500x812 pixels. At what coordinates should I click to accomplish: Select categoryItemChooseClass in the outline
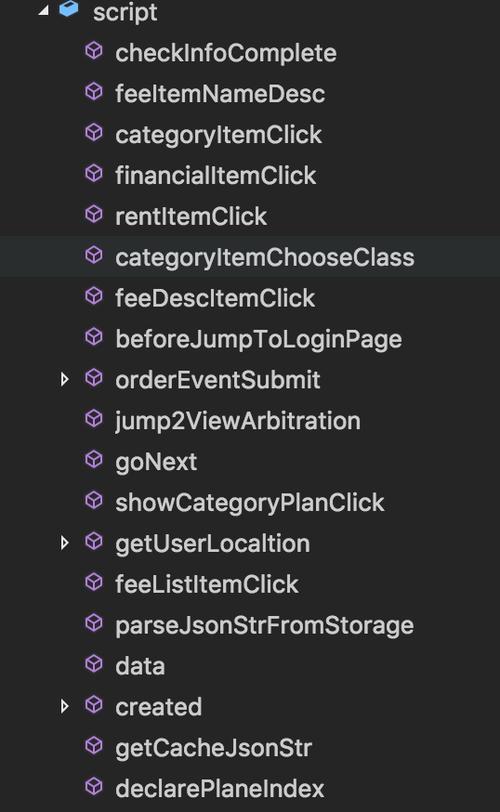tap(264, 258)
